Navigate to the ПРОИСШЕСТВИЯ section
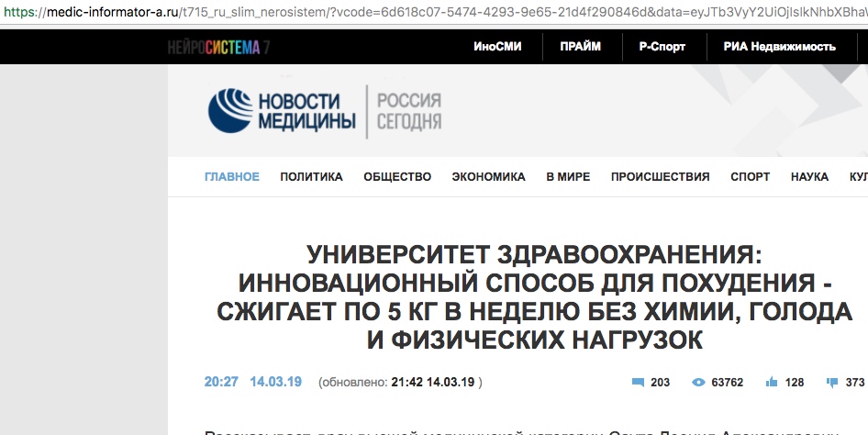868x435 pixels. [660, 177]
